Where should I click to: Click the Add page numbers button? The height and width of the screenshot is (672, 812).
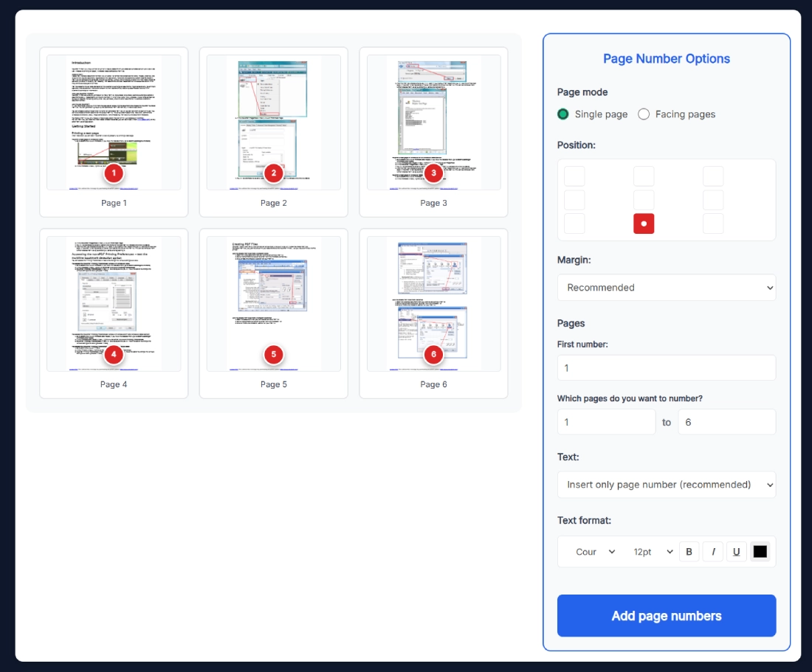point(666,615)
